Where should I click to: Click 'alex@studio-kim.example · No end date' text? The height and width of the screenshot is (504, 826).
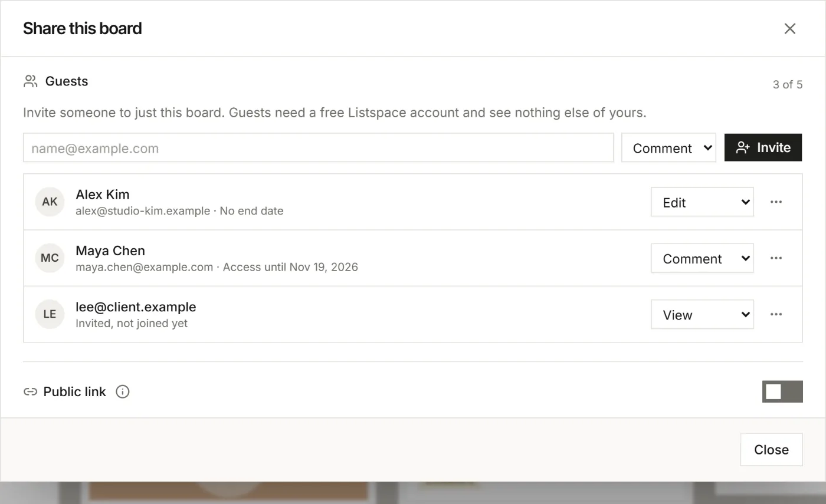(x=179, y=211)
